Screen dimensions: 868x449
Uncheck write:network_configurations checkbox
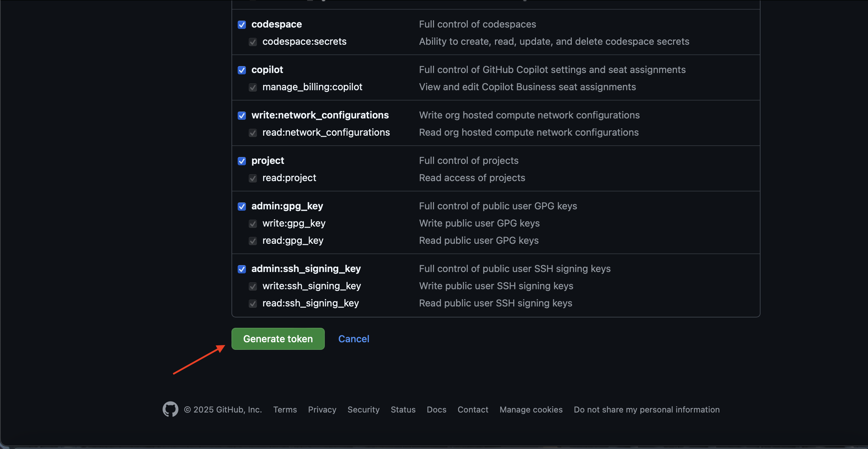click(242, 116)
